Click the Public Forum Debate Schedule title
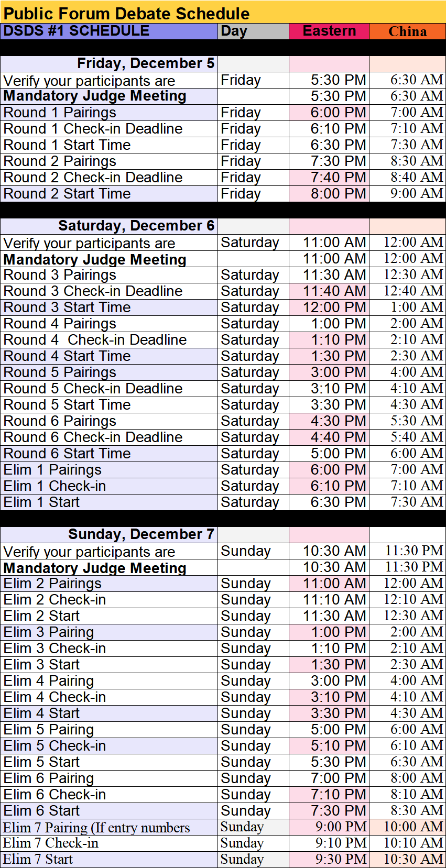 click(126, 13)
